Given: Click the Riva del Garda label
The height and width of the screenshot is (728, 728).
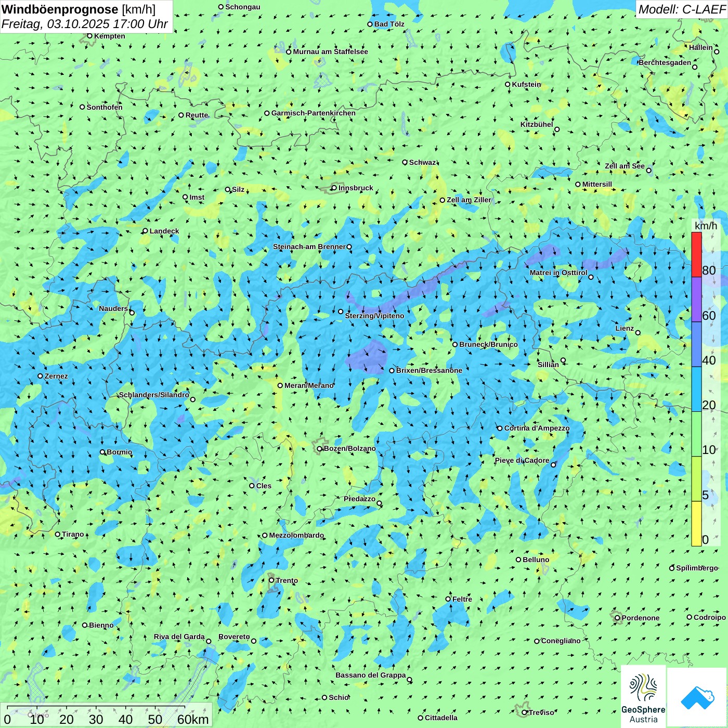Looking at the screenshot, I should (x=179, y=636).
